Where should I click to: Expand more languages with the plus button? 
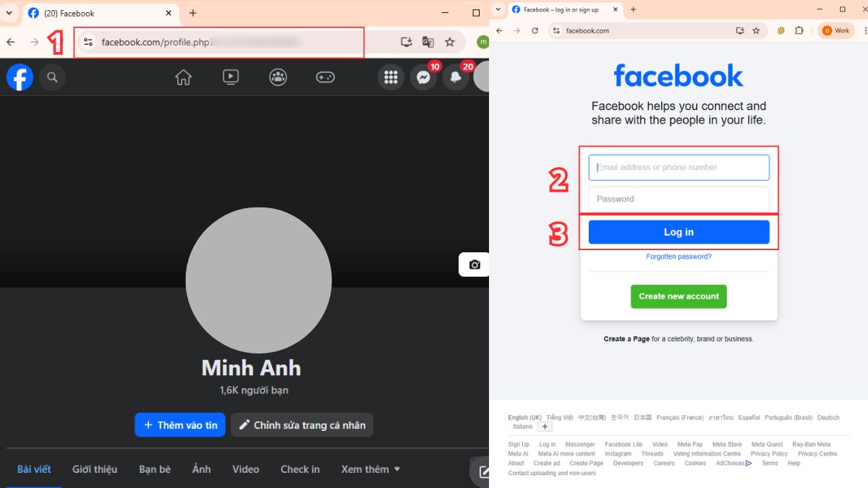(x=544, y=427)
